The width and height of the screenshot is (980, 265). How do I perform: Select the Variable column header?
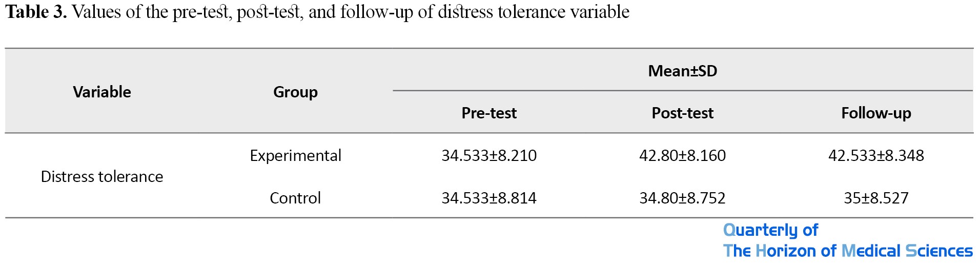[x=102, y=92]
